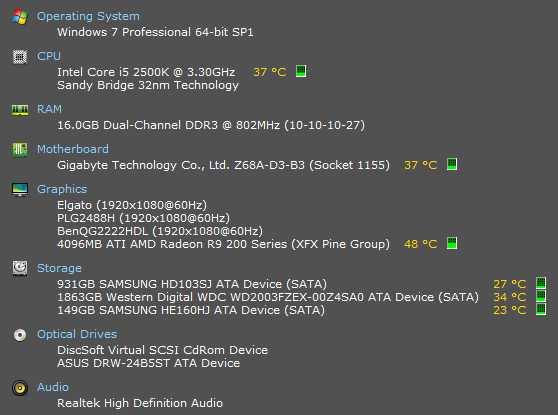Select the 48 °C graphics temperature reading
Screen dimensions: 558x415
click(421, 244)
